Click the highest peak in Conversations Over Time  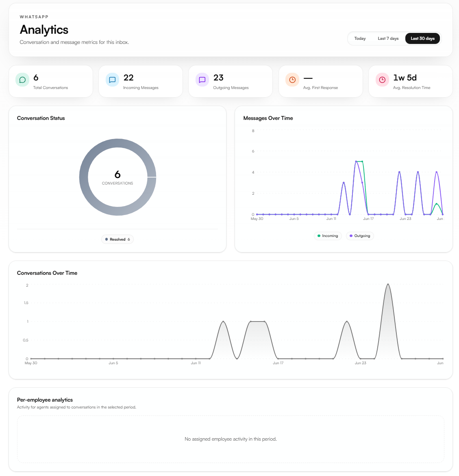(388, 285)
